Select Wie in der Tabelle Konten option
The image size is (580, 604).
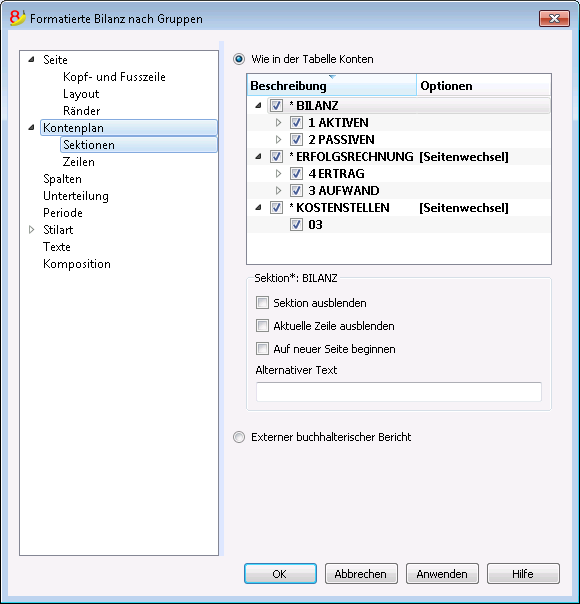[x=239, y=59]
